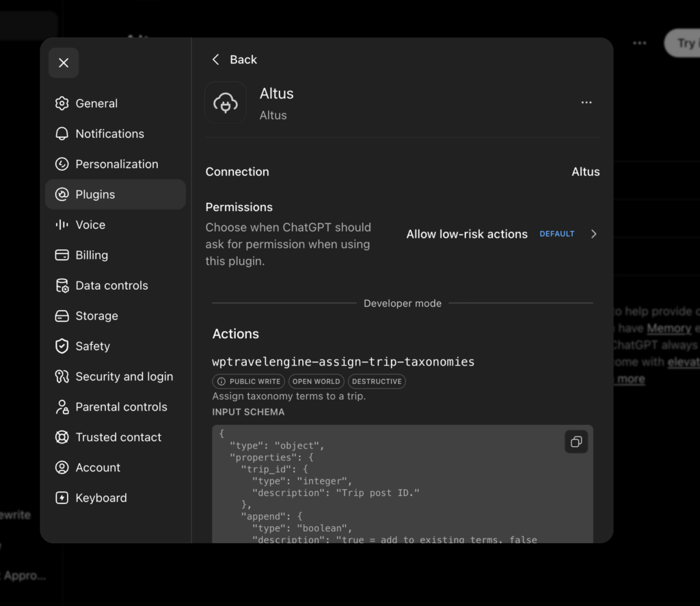
Task: Click the Account avatar icon
Action: [62, 467]
